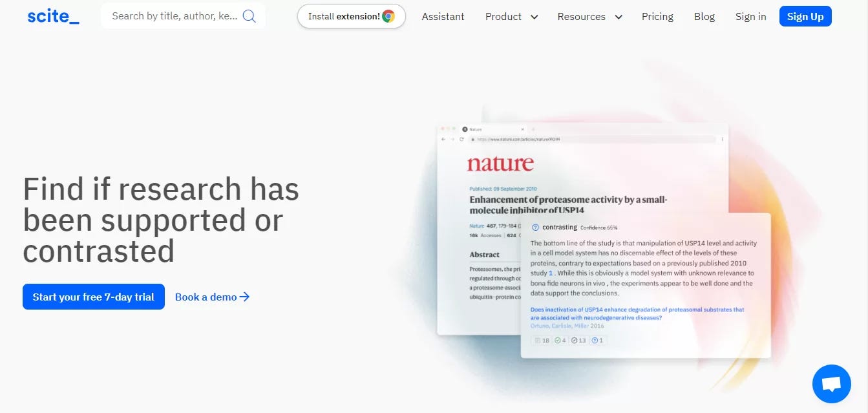Click the 'Abstract' heading in preview
Image resolution: width=868 pixels, height=413 pixels.
(485, 255)
